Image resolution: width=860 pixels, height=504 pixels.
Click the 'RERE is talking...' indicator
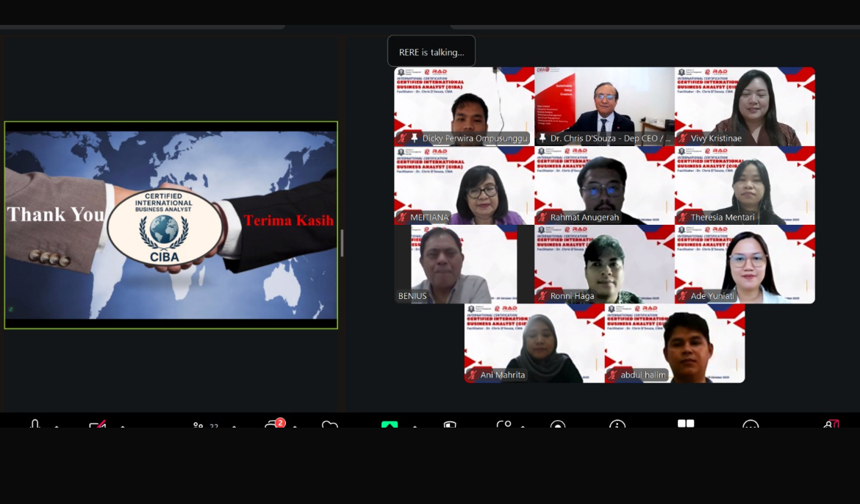pyautogui.click(x=431, y=52)
